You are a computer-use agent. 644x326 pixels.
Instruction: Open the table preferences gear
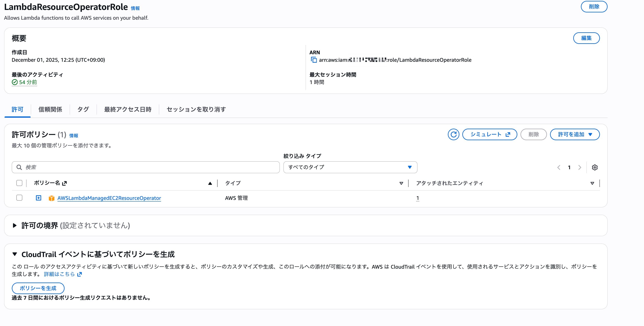tap(595, 167)
